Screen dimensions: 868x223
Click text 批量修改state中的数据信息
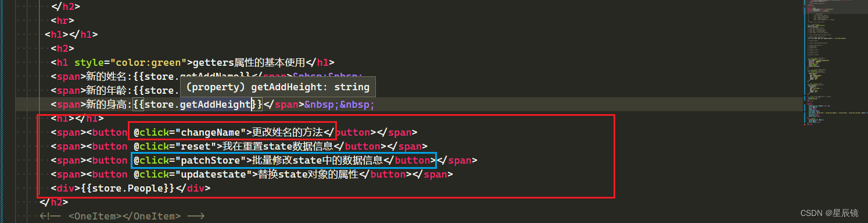point(317,160)
